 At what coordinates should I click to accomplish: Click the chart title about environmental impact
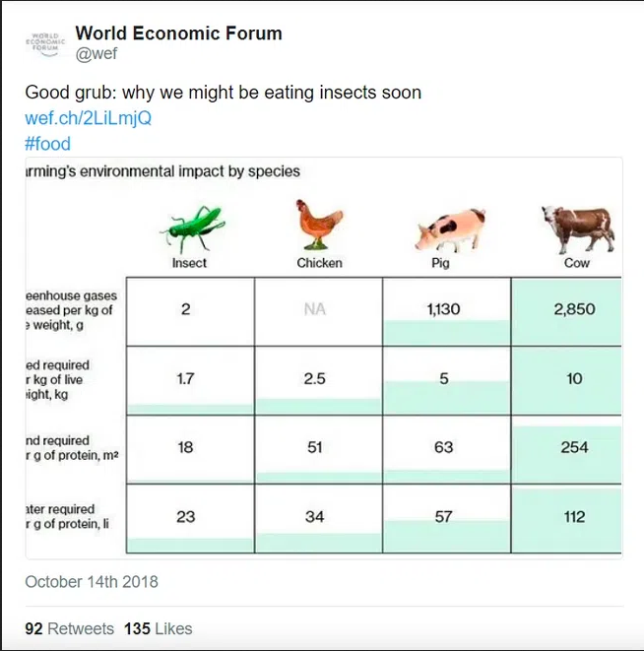(162, 171)
